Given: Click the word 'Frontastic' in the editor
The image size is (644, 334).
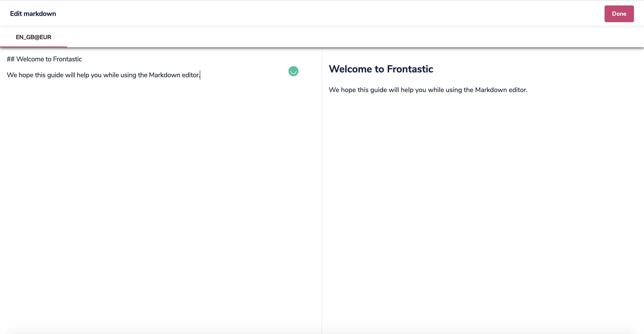Looking at the screenshot, I should [67, 59].
